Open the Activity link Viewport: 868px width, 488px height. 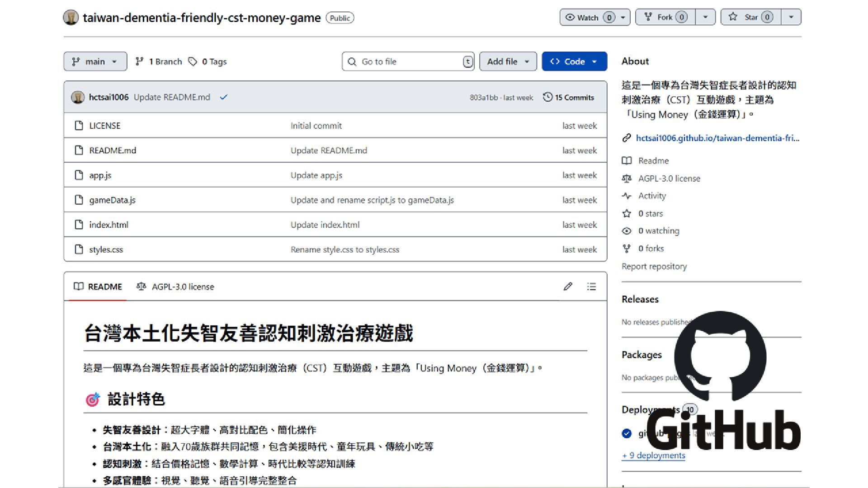pos(652,196)
